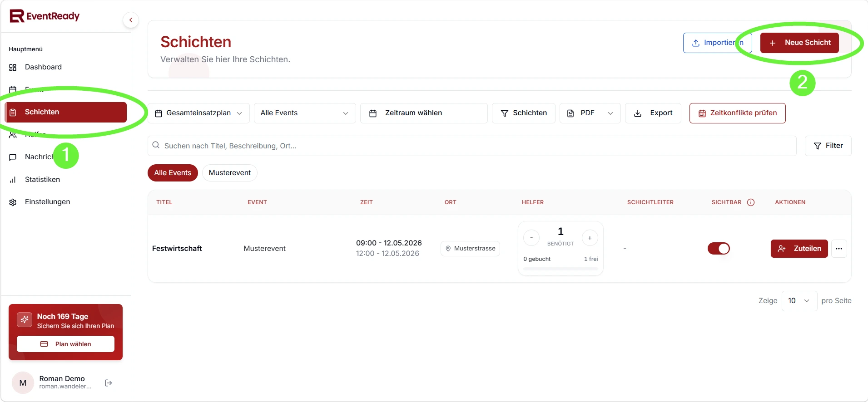
Task: Increase required helpers with plus button
Action: coord(590,238)
